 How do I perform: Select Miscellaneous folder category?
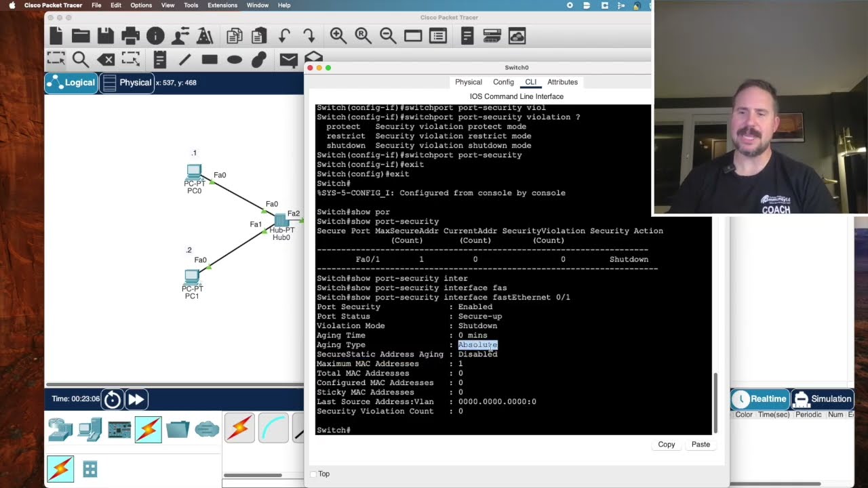click(x=178, y=429)
